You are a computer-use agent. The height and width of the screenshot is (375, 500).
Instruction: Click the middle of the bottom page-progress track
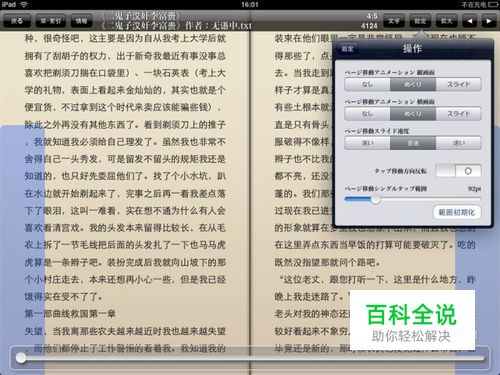tap(250, 358)
